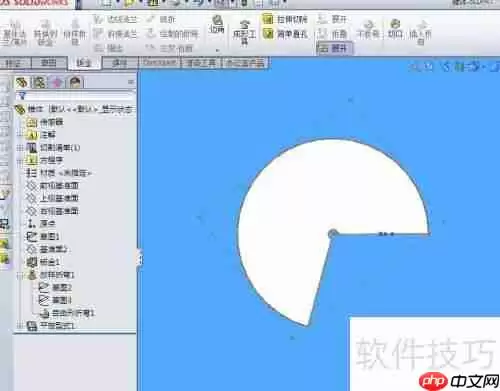This screenshot has width=500, height=391.
Task: Expand the Annotations node (注解)
Action: point(20,135)
